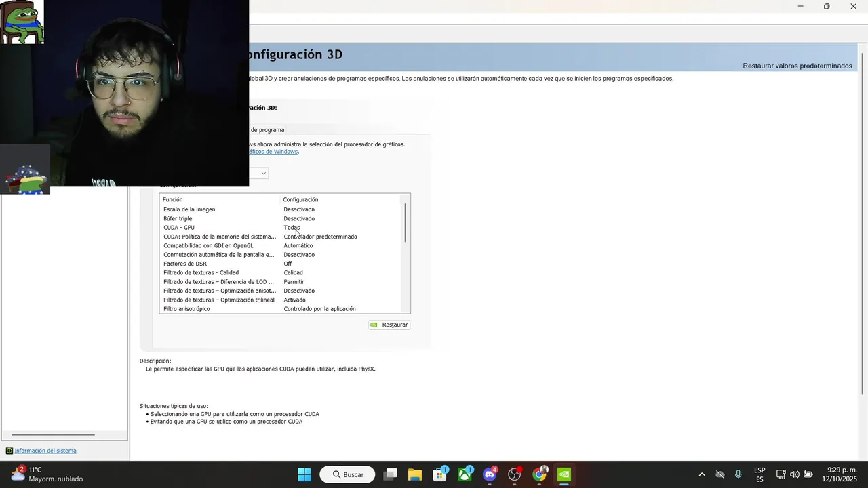Click the Automático value for GDI compatibility

click(x=298, y=245)
